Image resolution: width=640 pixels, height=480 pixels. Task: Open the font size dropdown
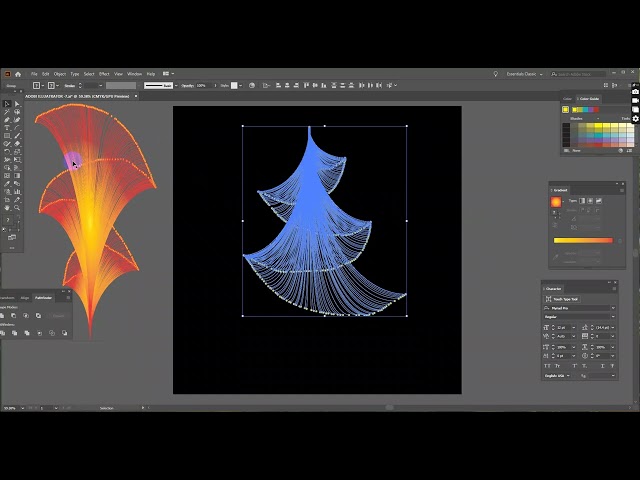[573, 328]
